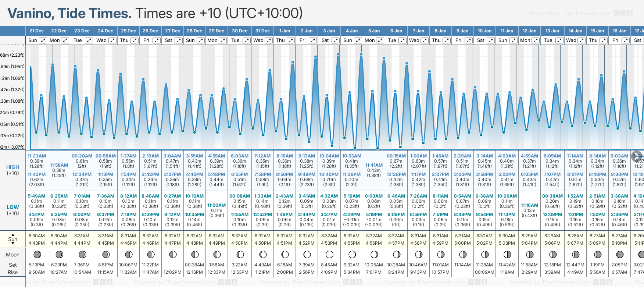Viewport: 644px width, 287px height.
Task: Click the Tide-Forecast.com watermark at the top right
Action: (x=581, y=13)
